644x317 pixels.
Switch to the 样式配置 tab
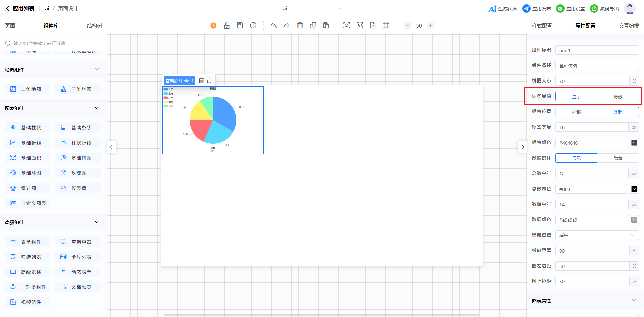(542, 26)
